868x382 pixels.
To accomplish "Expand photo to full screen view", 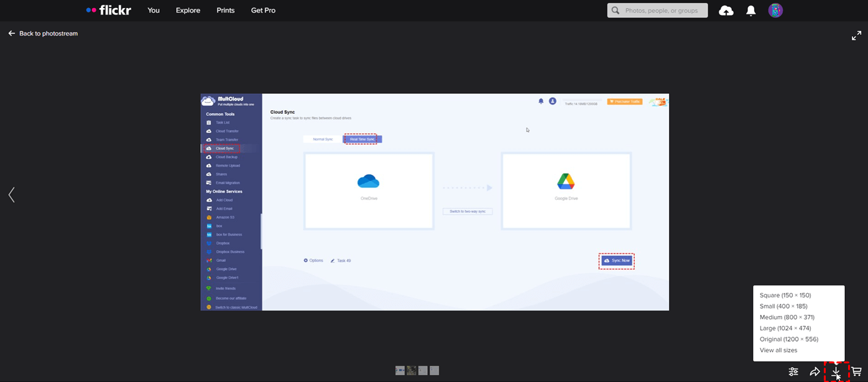I will point(856,36).
